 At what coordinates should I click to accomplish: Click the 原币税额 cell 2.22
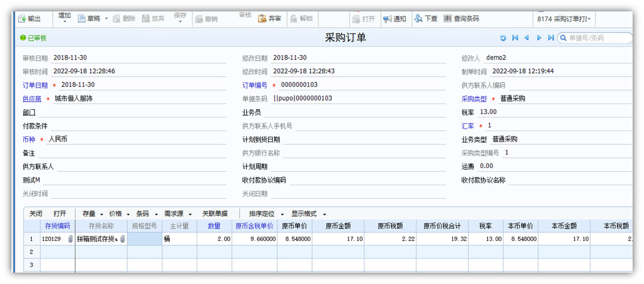[390, 239]
